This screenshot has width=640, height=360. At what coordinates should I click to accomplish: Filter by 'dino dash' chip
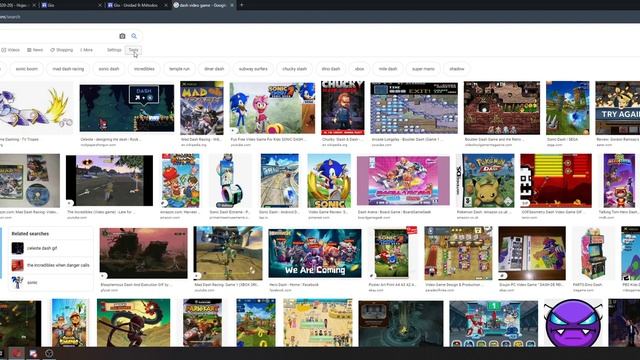pyautogui.click(x=331, y=69)
